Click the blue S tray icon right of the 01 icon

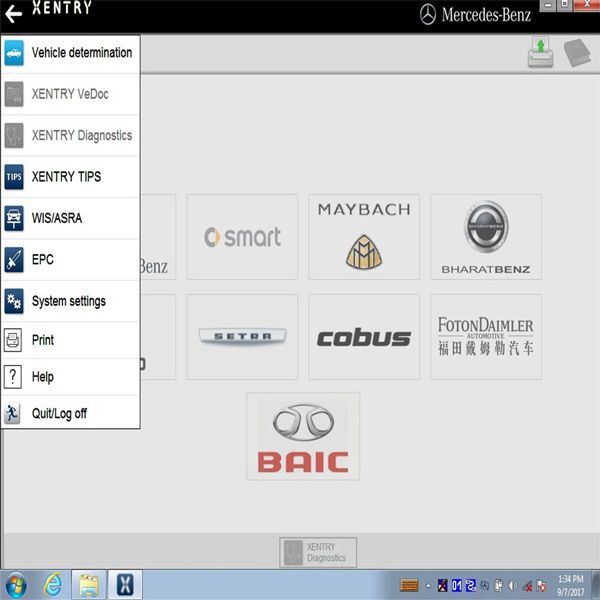(x=471, y=585)
